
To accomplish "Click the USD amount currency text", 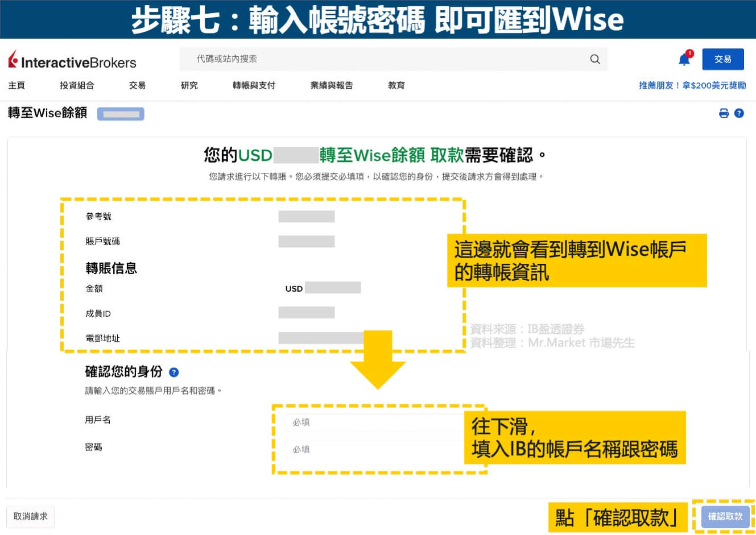I will tap(294, 289).
